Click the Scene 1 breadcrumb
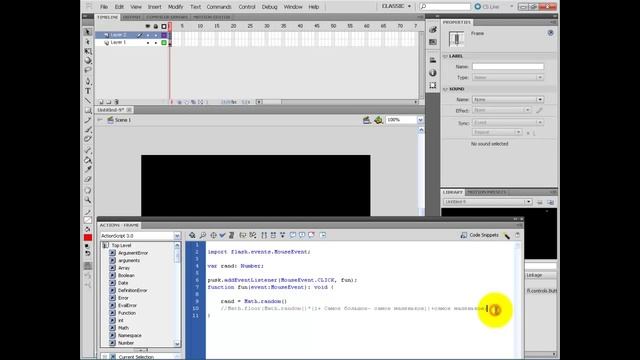 coord(119,120)
